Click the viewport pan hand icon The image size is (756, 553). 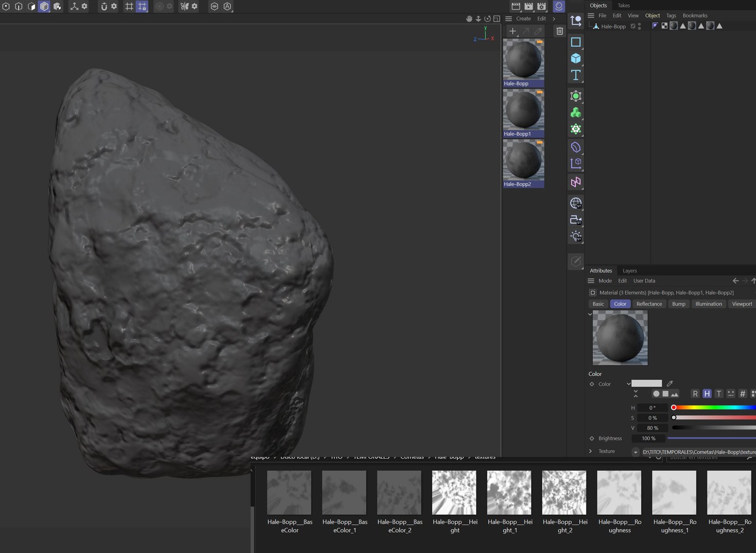469,18
